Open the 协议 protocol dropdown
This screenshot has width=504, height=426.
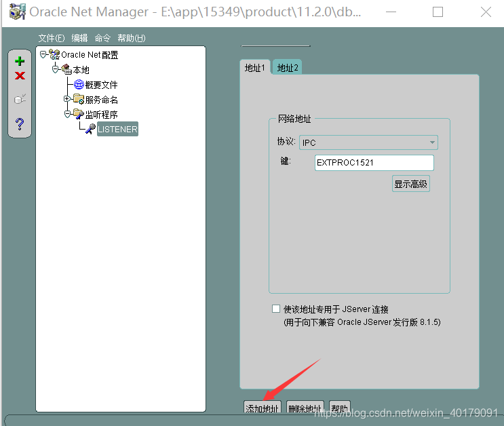pos(368,142)
